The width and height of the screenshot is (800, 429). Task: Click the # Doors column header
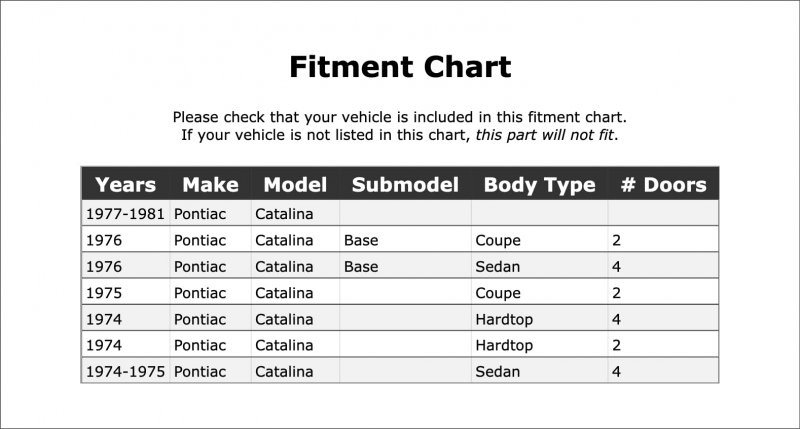click(x=663, y=184)
